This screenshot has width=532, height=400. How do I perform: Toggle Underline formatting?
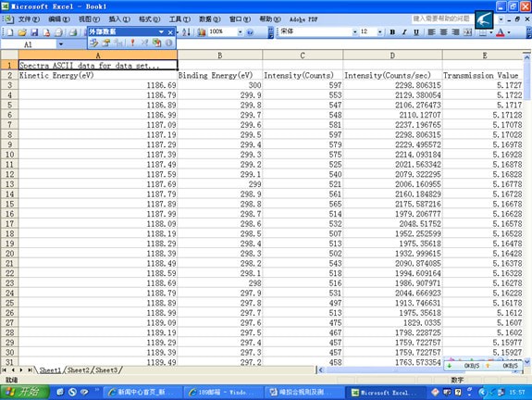click(x=416, y=32)
